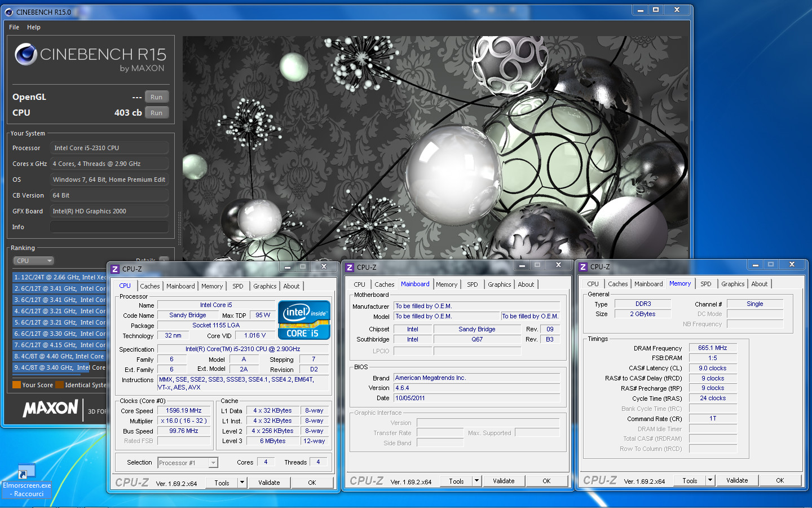Viewport: 812px width, 508px height.
Task: Switch to Caches tab in the CPU-tab CPU-Z window
Action: tap(150, 286)
